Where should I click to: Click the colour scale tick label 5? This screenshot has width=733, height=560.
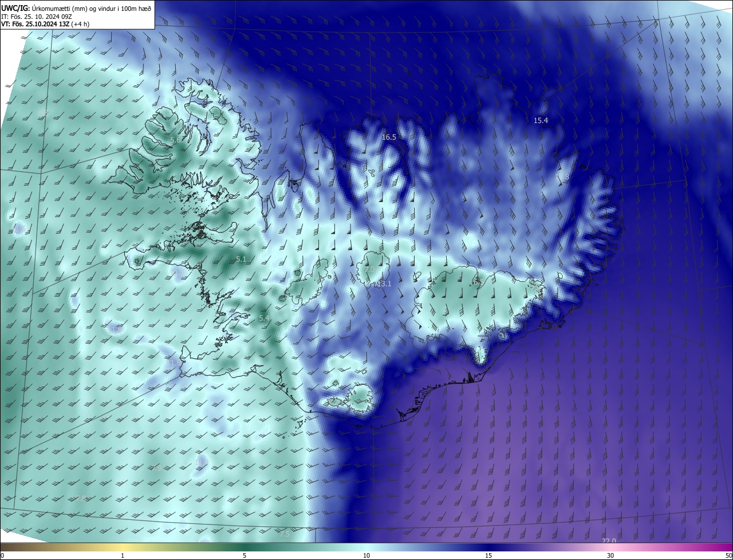[245, 555]
